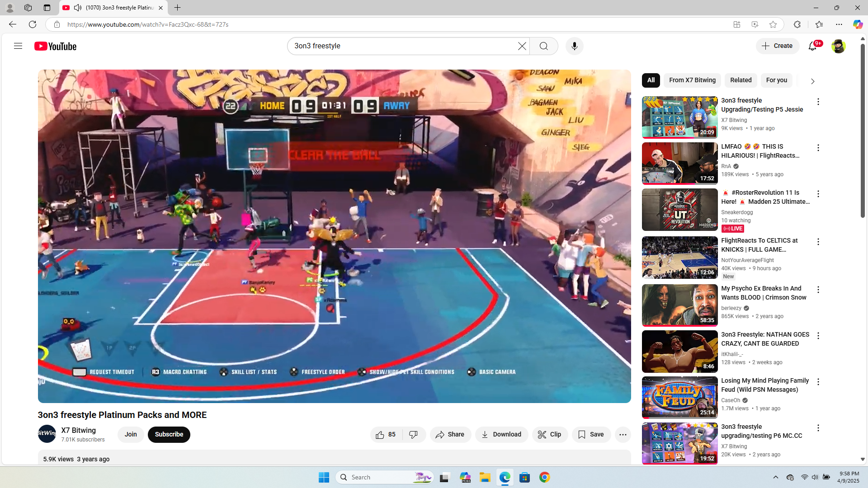
Task: Subscribe to X7 Bitwing
Action: tap(169, 435)
